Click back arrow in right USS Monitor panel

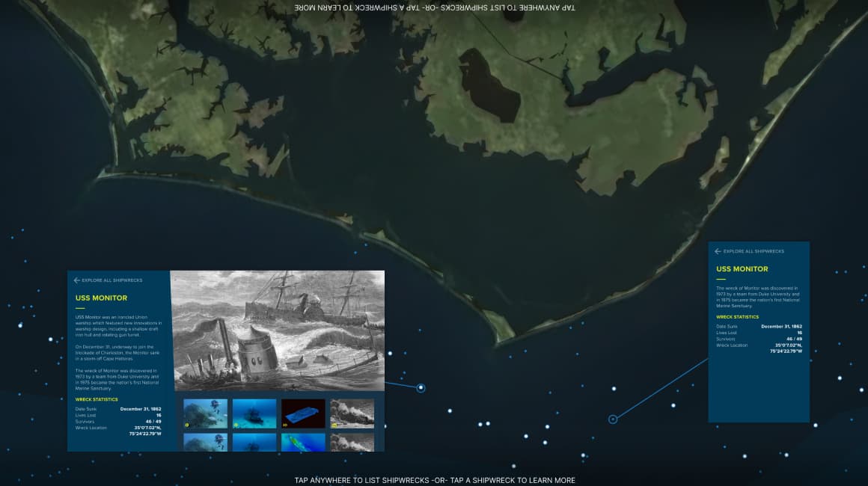coord(718,251)
